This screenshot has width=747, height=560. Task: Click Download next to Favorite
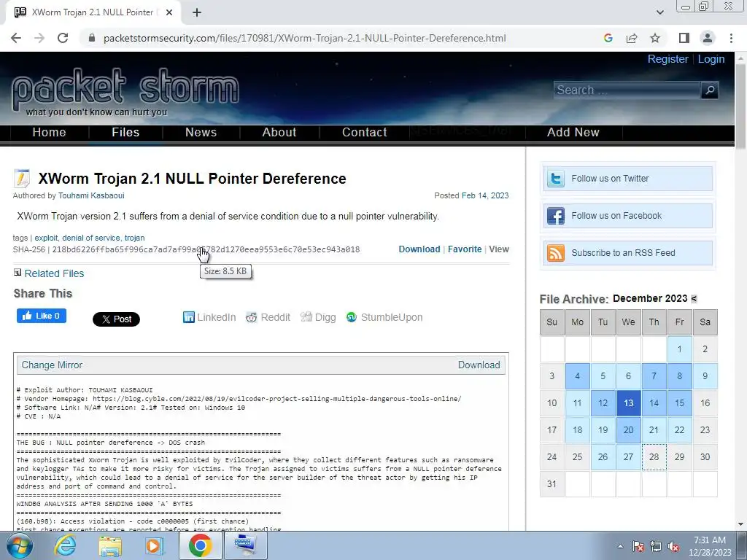pyautogui.click(x=419, y=249)
